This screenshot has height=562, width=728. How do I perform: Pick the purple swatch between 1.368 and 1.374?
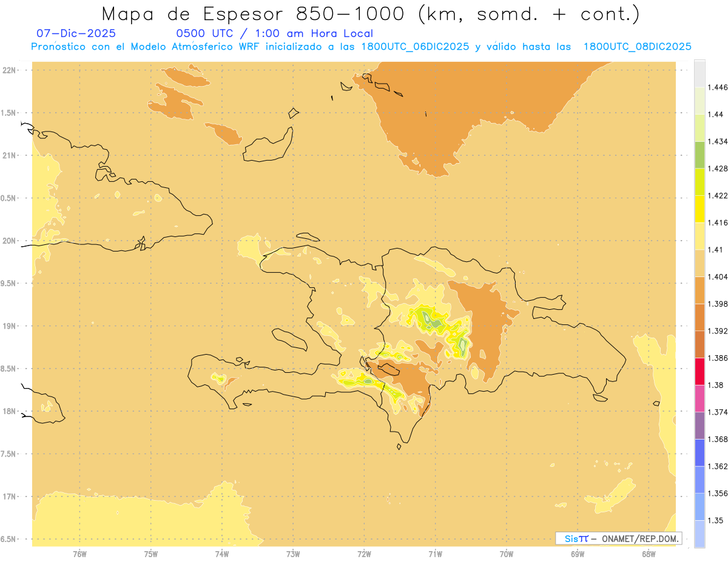coord(699,426)
